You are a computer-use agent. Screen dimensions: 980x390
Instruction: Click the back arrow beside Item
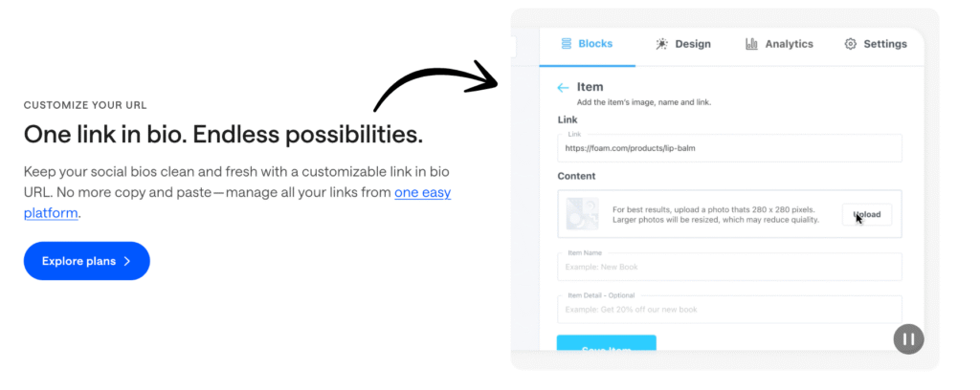point(563,88)
